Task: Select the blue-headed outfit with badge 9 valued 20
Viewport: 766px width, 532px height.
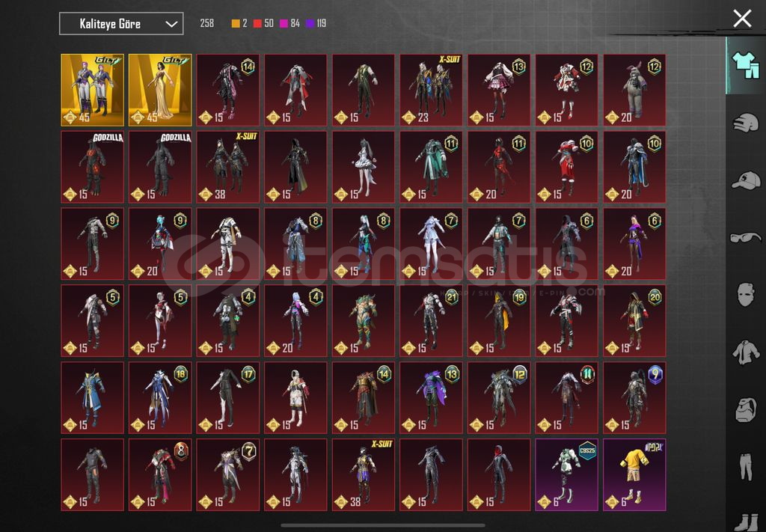Action: point(160,244)
